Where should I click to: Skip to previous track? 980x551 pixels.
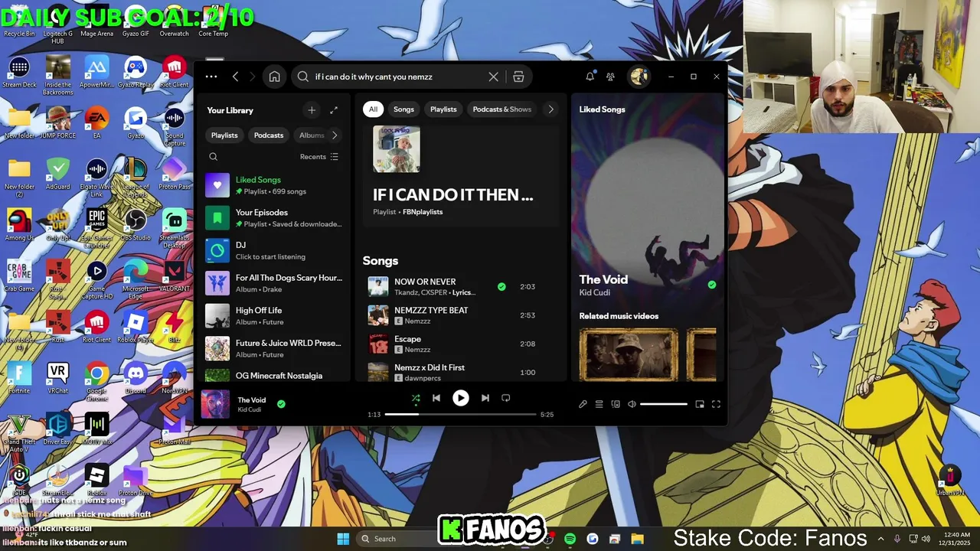(x=436, y=398)
